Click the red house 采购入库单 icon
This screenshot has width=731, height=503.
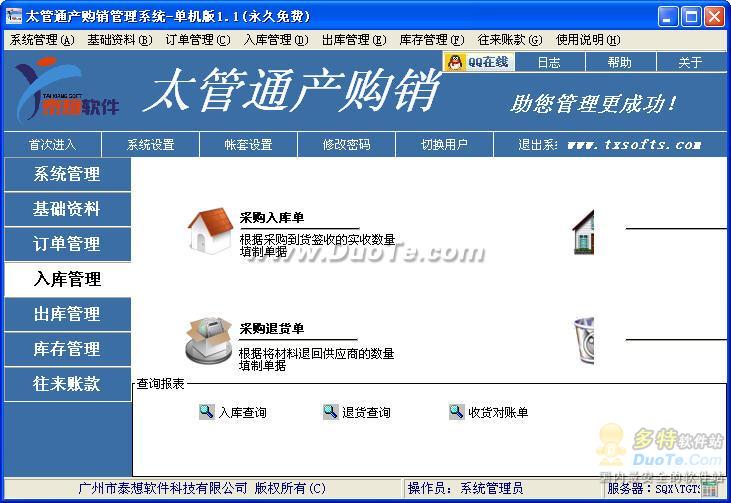tap(210, 231)
